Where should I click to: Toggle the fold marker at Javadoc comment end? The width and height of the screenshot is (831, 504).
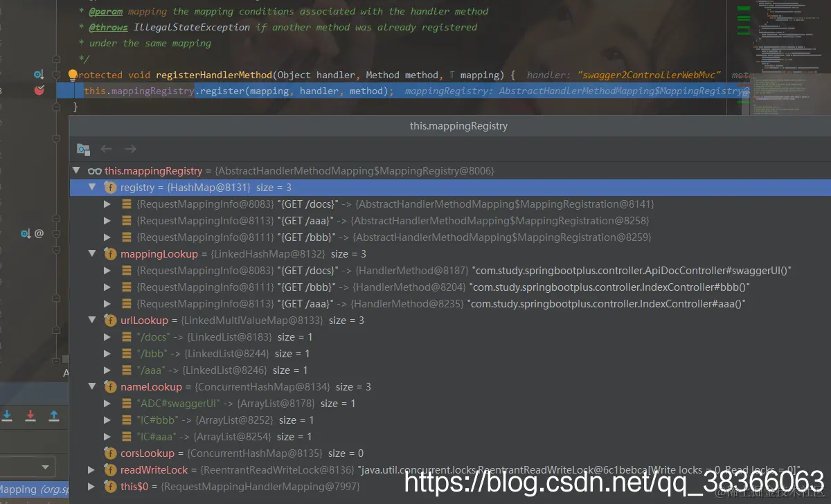[57, 59]
